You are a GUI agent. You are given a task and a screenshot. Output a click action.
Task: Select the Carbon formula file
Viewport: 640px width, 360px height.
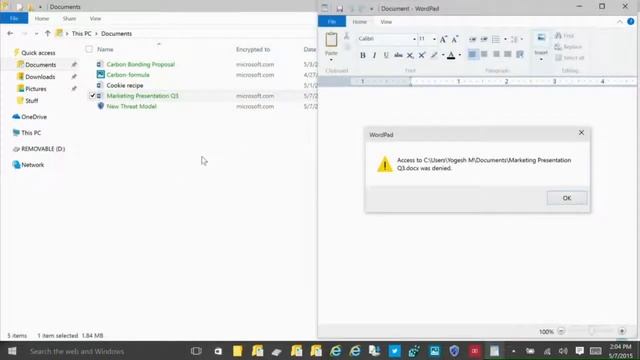[x=128, y=75]
